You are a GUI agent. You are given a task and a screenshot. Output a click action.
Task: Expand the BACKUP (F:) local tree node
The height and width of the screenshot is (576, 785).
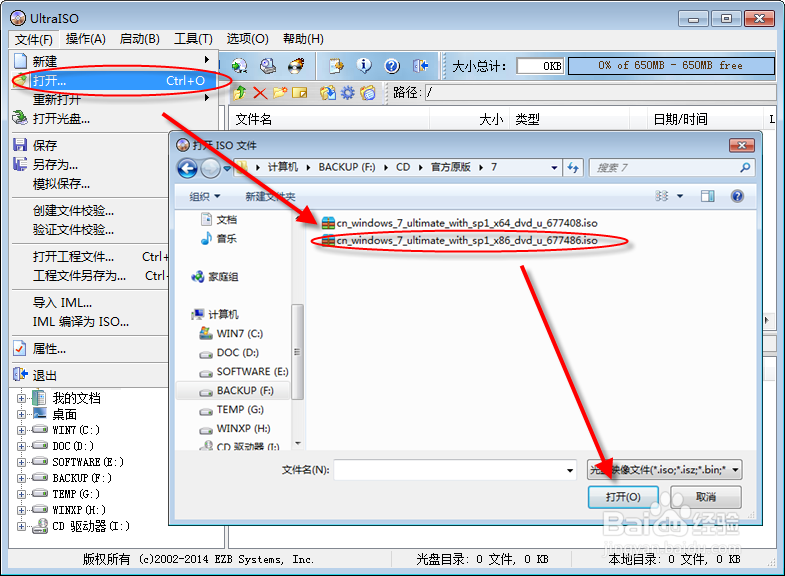pyautogui.click(x=22, y=478)
